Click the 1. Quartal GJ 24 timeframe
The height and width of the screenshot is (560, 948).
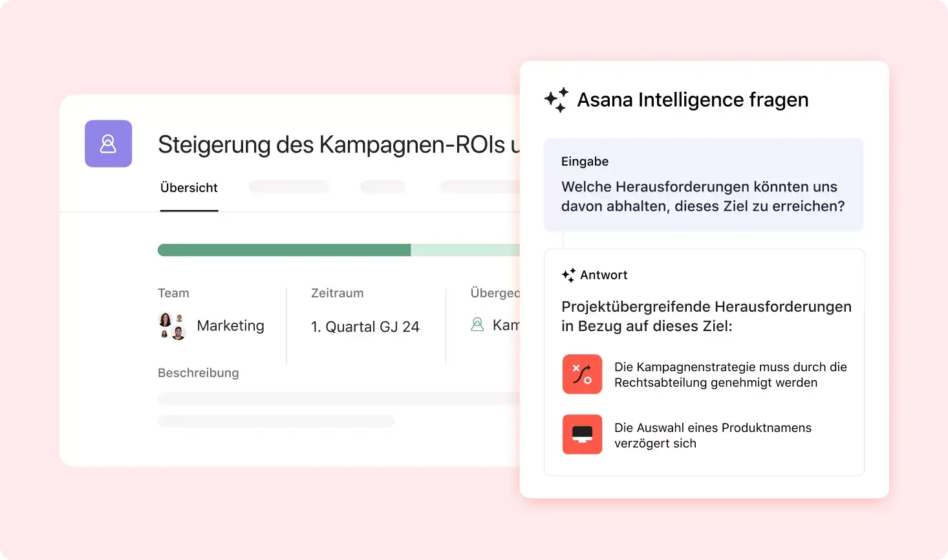(x=365, y=327)
